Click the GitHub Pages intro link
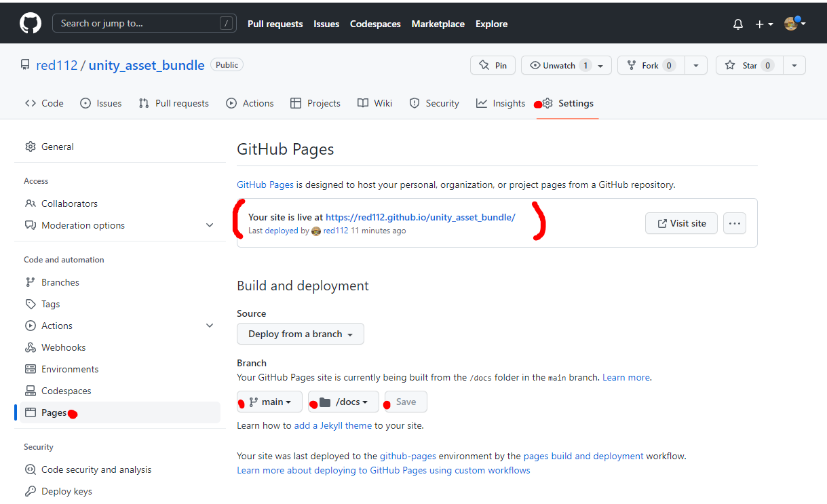The width and height of the screenshot is (827, 504). (265, 185)
